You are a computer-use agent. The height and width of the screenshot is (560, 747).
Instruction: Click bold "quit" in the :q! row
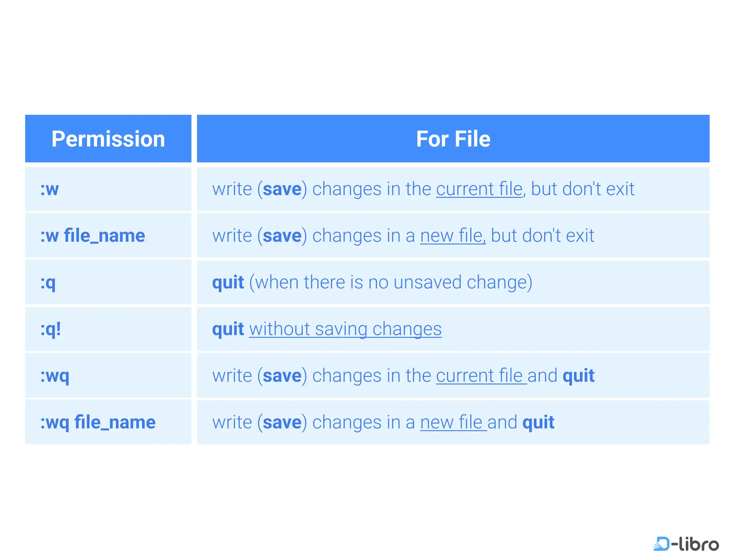[228, 329]
